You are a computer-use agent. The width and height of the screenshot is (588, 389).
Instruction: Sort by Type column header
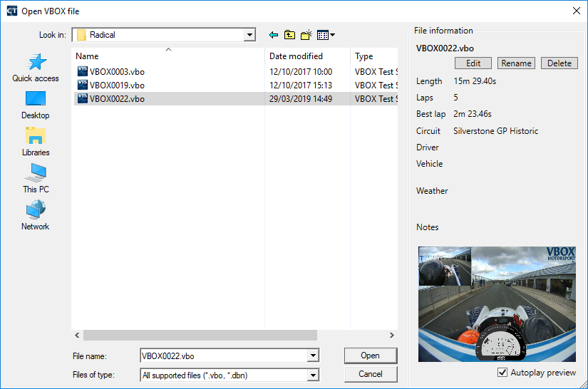coord(374,56)
